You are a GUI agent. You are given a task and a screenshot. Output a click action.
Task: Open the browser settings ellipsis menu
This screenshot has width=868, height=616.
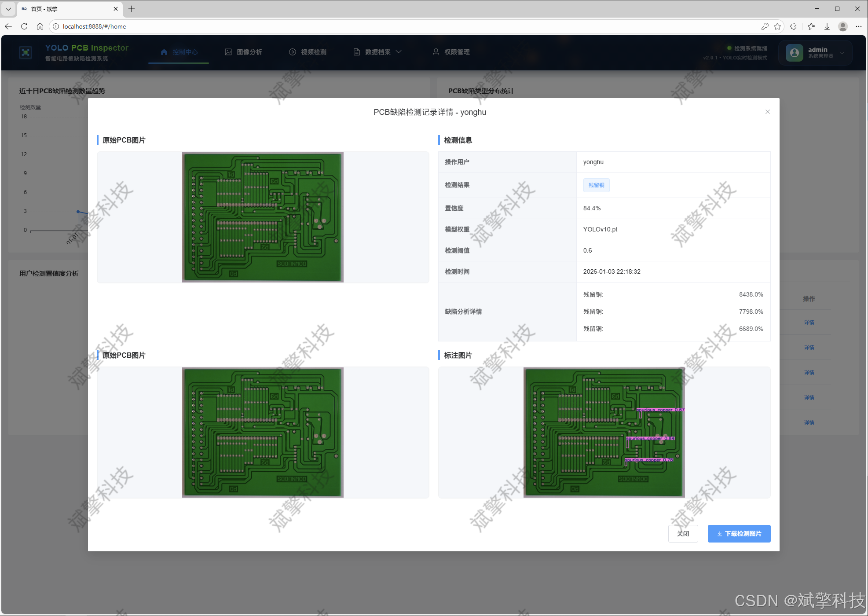coord(858,26)
